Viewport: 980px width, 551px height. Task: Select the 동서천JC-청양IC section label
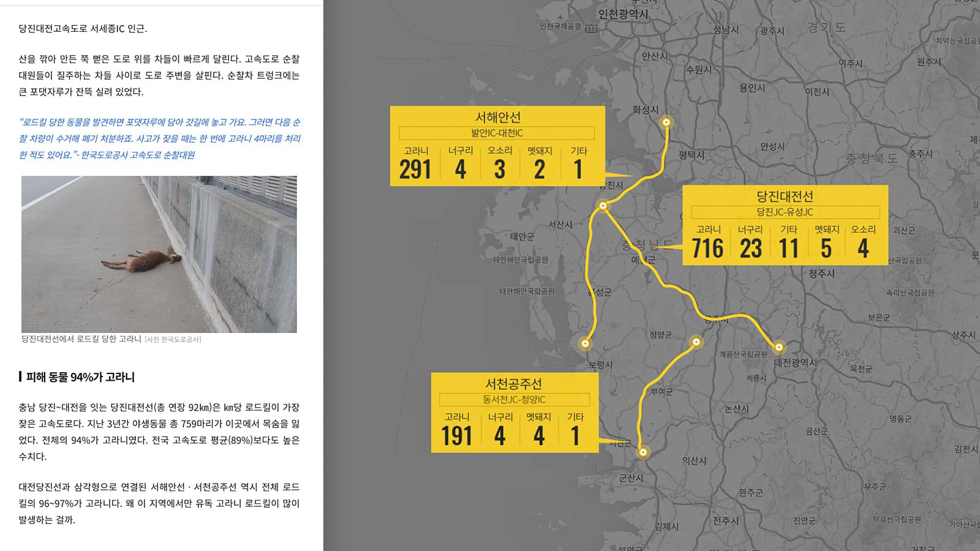(514, 400)
